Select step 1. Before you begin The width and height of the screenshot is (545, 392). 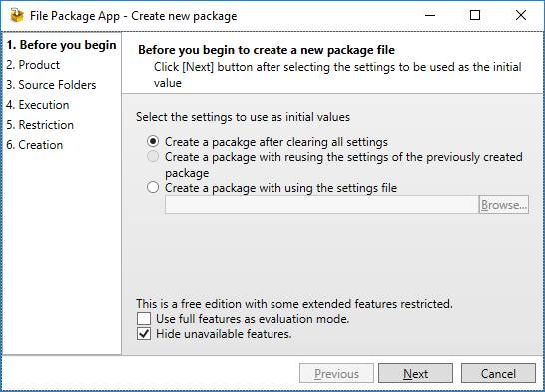[x=61, y=45]
